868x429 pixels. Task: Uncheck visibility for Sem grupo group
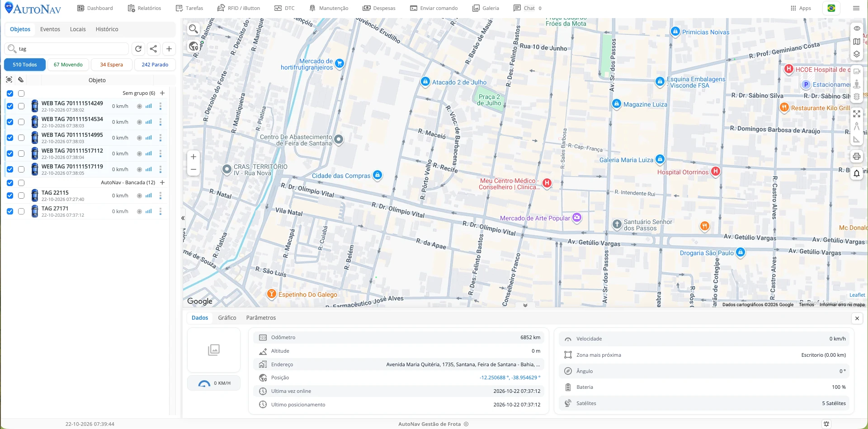(x=10, y=93)
